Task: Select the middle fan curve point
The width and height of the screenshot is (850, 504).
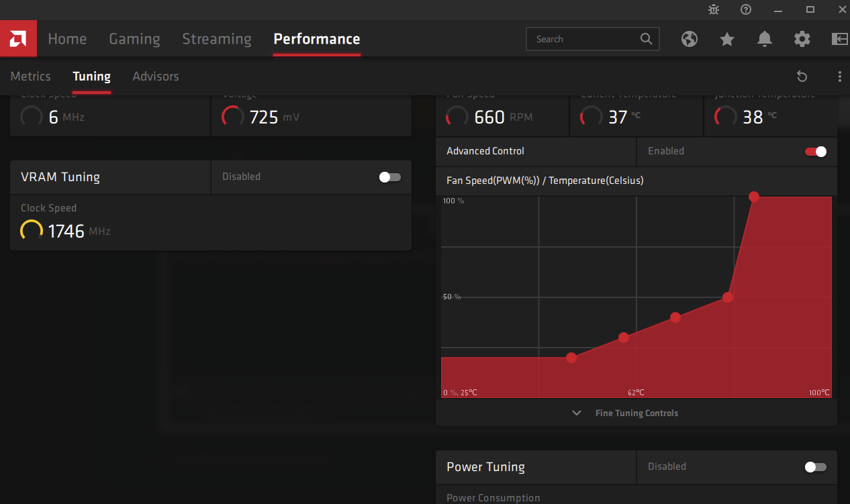Action: pos(675,317)
